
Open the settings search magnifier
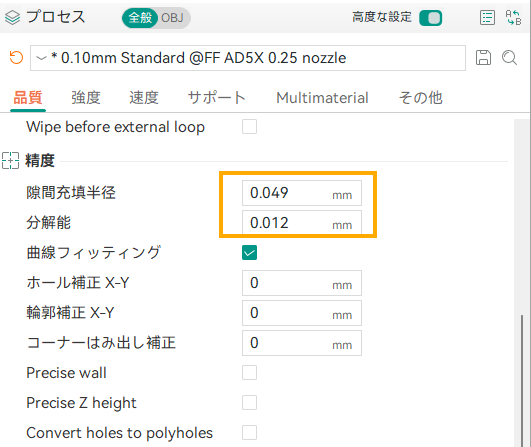pyautogui.click(x=509, y=58)
